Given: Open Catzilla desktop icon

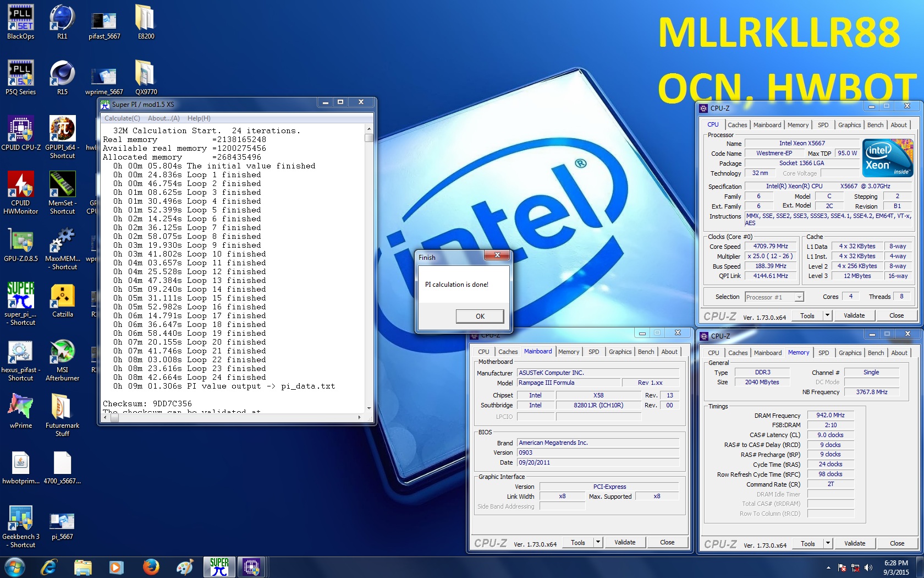Looking at the screenshot, I should (62, 300).
